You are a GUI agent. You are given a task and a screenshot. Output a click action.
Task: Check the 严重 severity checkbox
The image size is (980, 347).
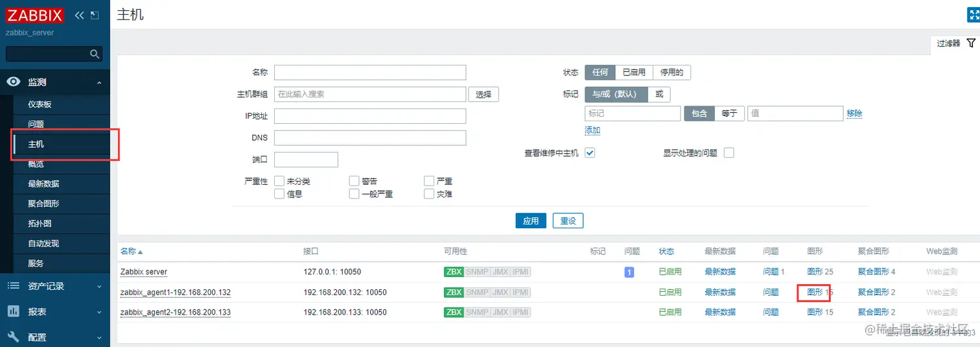pos(429,181)
